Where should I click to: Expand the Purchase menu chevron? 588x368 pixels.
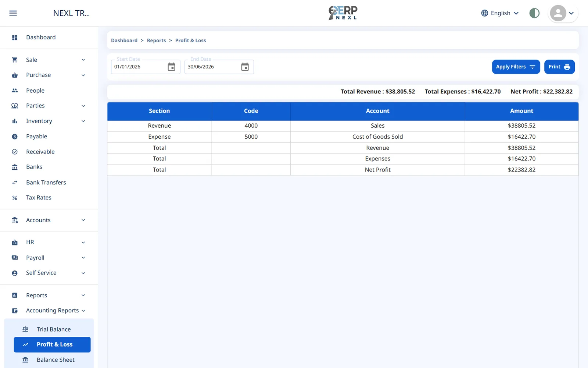(83, 75)
